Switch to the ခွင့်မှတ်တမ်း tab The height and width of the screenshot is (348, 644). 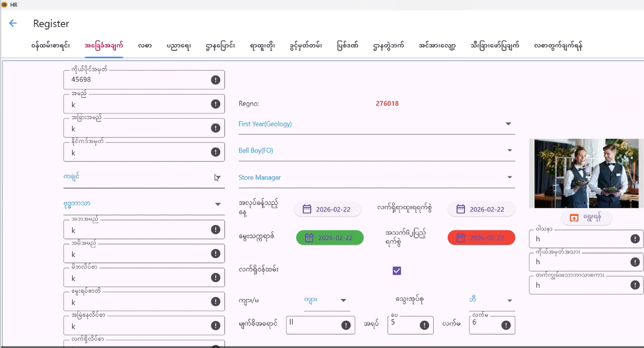point(306,46)
